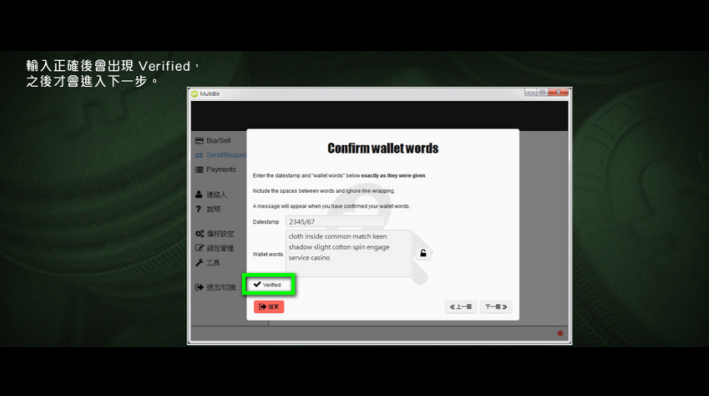Click the Wallet words text area
709x396 pixels.
click(x=348, y=253)
